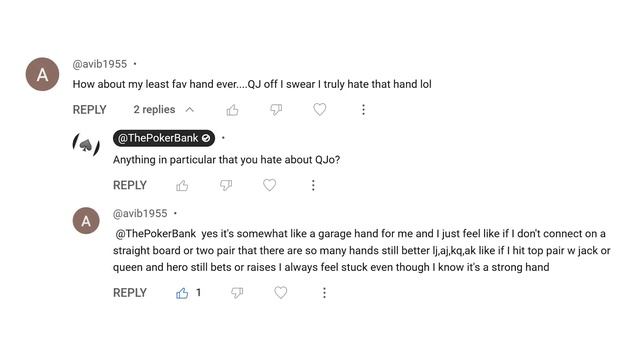This screenshot has height=360, width=640.
Task: Open the @ThePokerBank mention in last reply
Action: [156, 234]
